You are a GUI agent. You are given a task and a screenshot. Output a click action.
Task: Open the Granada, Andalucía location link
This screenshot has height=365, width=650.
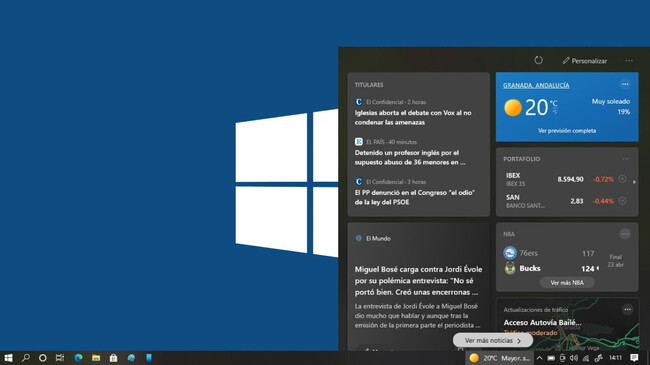(x=536, y=85)
